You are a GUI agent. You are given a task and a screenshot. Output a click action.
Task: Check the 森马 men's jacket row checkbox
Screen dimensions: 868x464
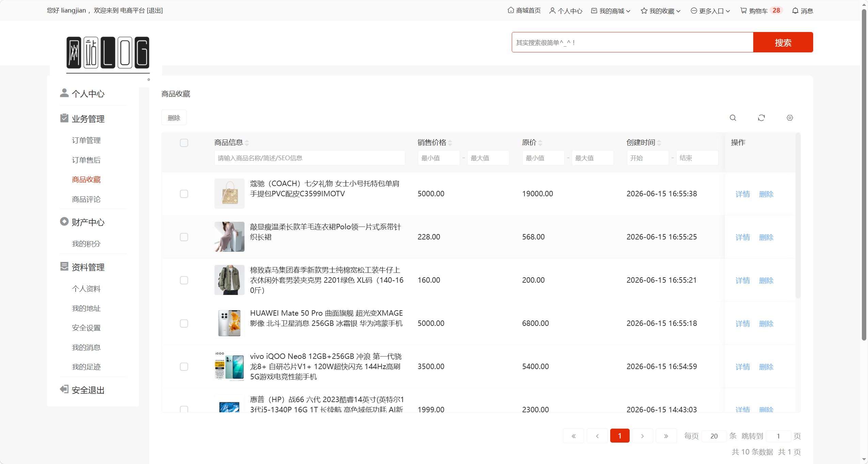point(184,280)
